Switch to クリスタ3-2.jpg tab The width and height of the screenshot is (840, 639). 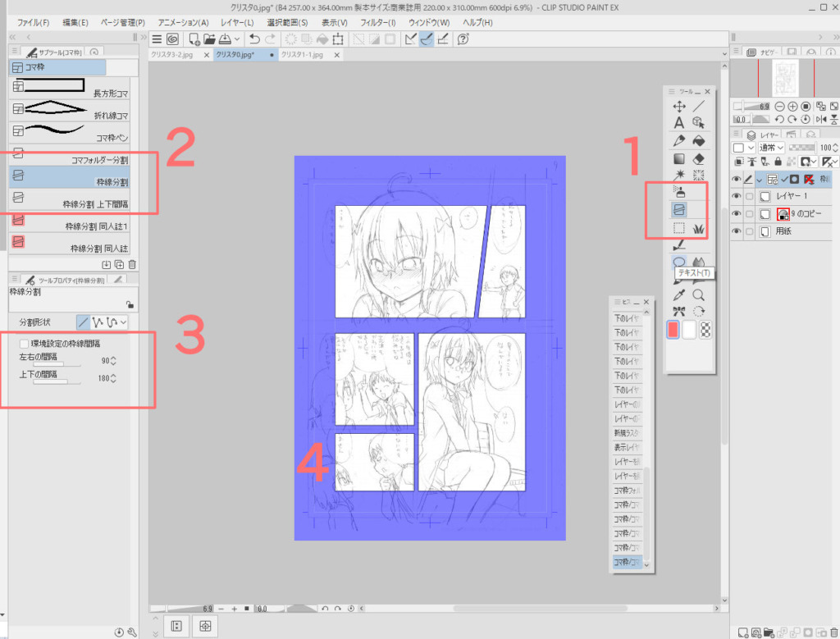pyautogui.click(x=172, y=55)
